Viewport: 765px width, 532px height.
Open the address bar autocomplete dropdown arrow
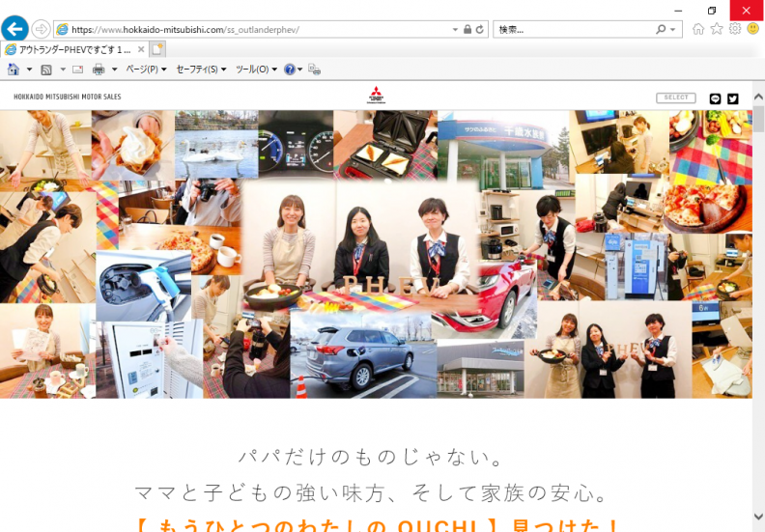click(455, 30)
